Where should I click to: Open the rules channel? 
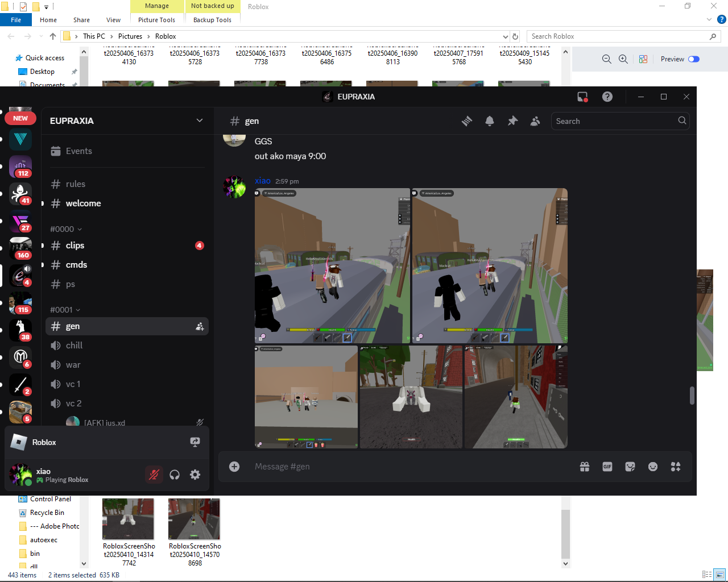(x=127, y=184)
